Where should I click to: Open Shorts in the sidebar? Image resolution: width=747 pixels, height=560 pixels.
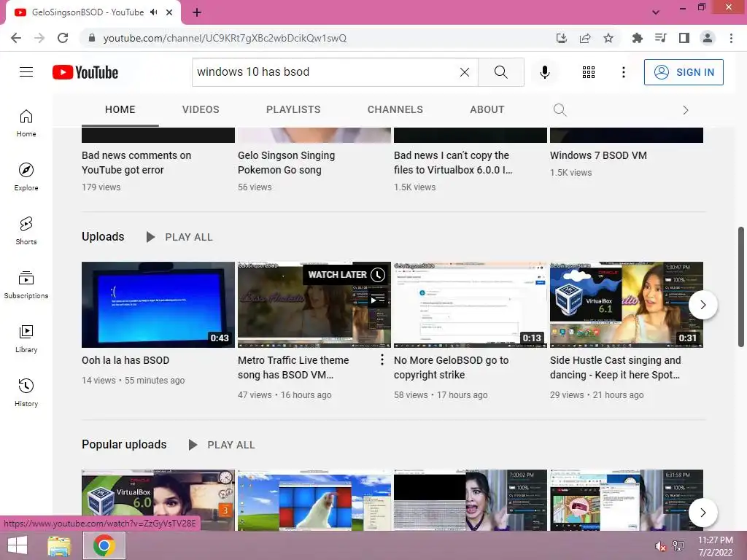click(26, 231)
